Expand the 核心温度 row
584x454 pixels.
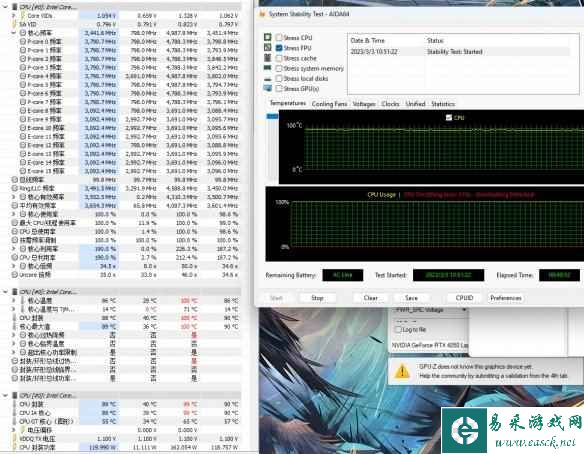point(13,301)
